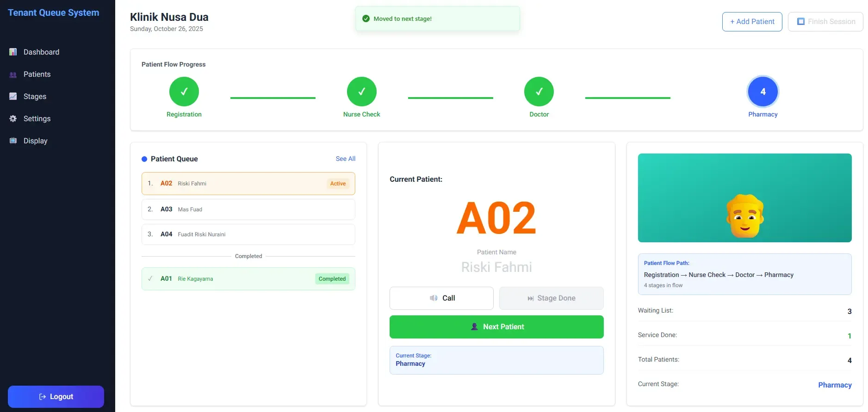Click the logout arrow icon

[42, 396]
